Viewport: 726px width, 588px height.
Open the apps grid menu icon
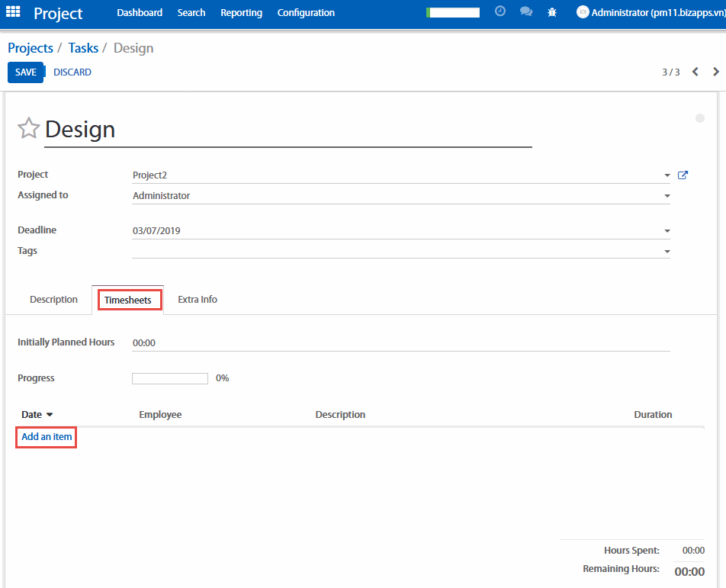click(x=13, y=12)
